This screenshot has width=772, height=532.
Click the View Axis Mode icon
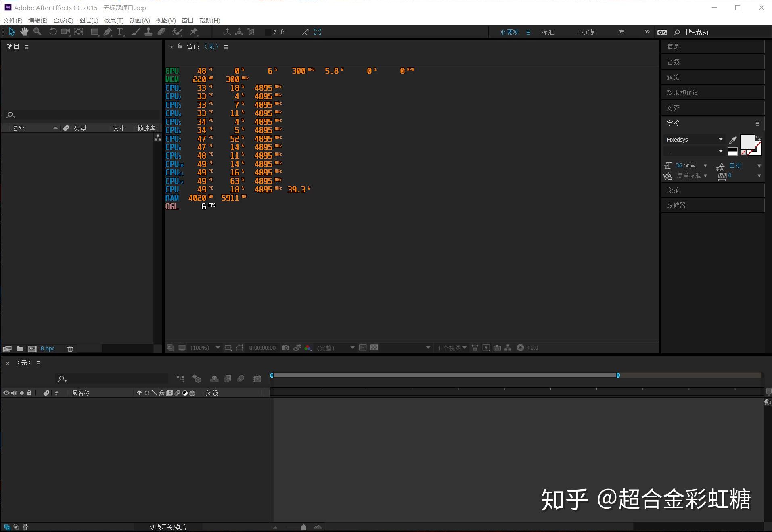pos(251,32)
